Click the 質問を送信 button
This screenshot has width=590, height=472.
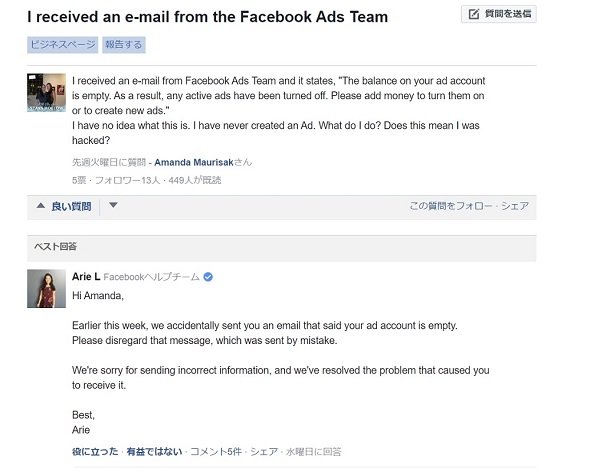click(499, 14)
